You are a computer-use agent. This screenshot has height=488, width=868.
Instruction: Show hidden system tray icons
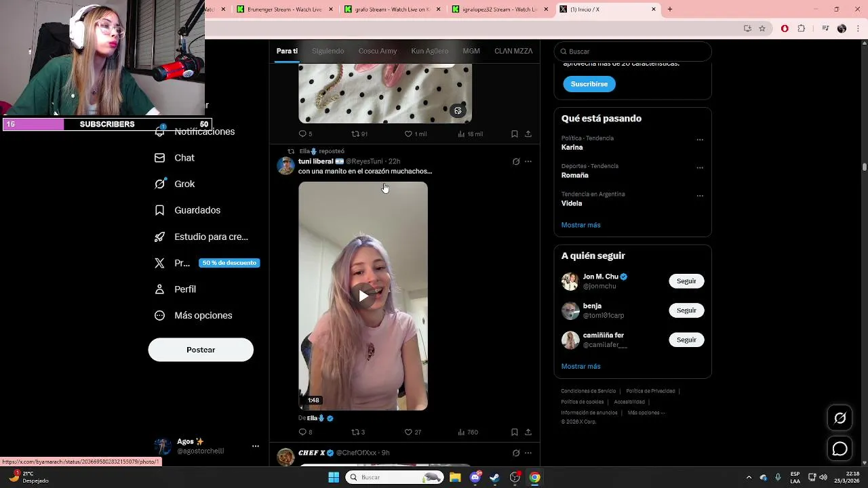pos(749,477)
